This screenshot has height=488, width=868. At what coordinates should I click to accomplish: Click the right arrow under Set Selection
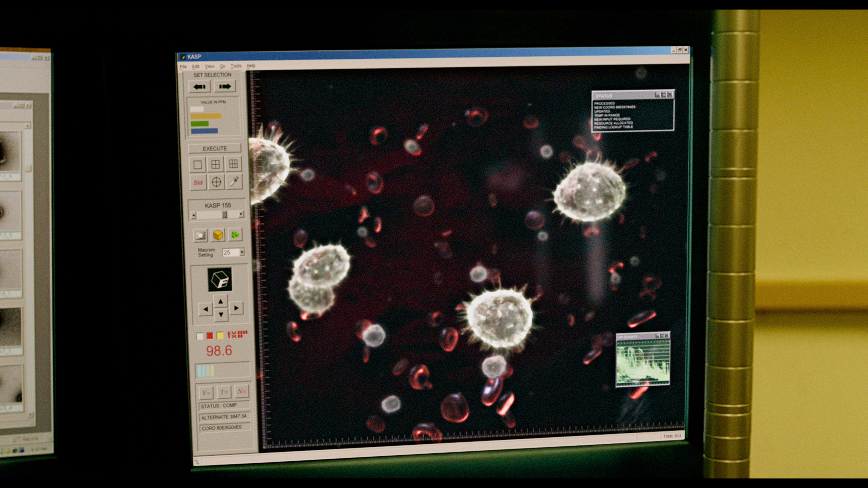click(x=225, y=86)
